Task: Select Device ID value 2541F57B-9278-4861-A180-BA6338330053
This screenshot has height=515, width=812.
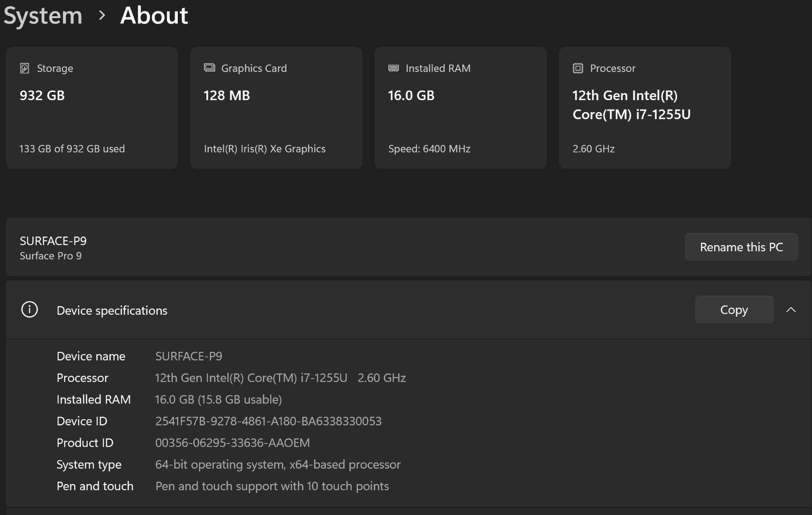Action: pyautogui.click(x=268, y=421)
